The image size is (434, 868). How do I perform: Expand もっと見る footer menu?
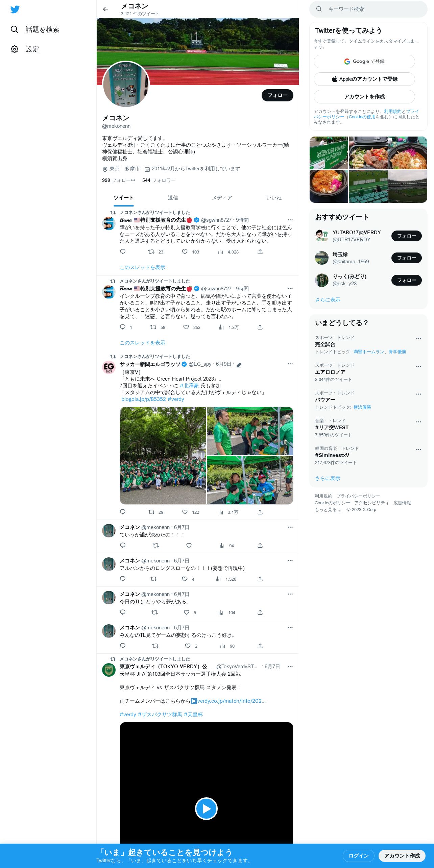click(328, 510)
